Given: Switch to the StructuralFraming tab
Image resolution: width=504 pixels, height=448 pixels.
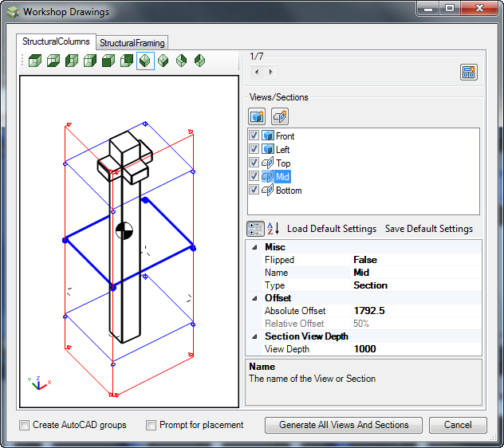Looking at the screenshot, I should coord(132,42).
